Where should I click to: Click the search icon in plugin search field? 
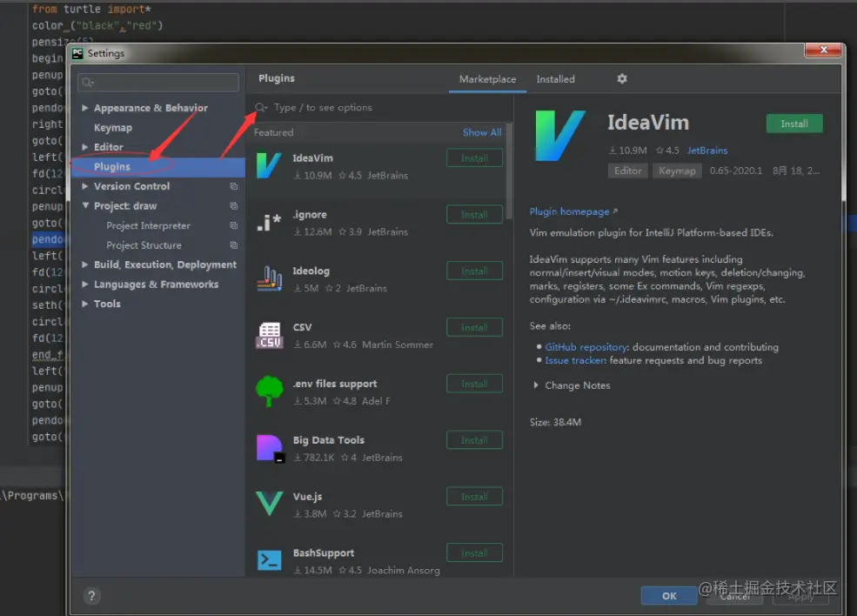(261, 108)
